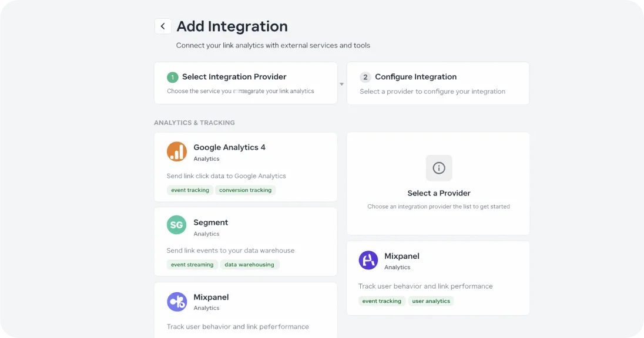Click the purple Mixpanel icon in the provider list

[x=176, y=301]
